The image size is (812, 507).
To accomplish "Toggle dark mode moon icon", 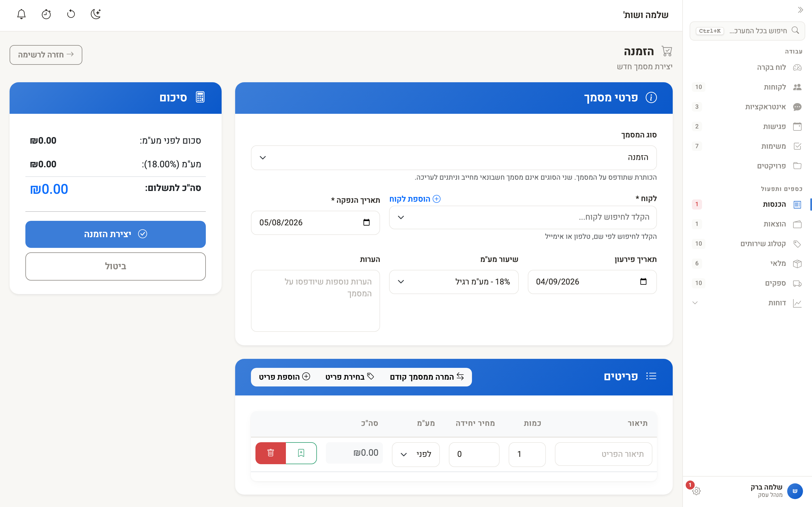I will pos(96,14).
